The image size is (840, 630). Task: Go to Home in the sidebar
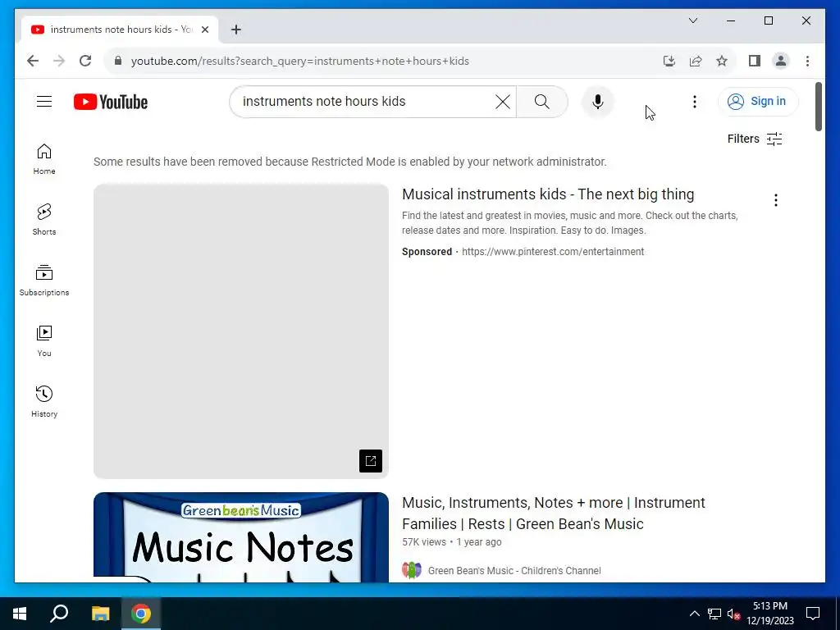coord(44,159)
